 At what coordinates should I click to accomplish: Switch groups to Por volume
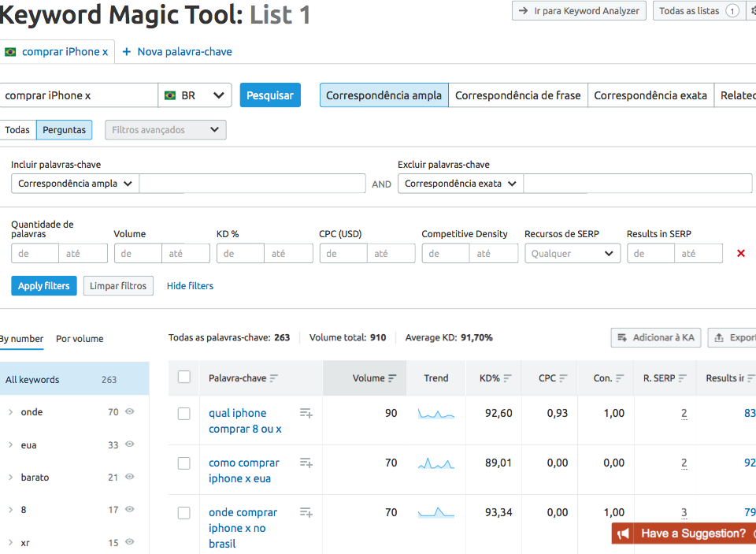[80, 339]
